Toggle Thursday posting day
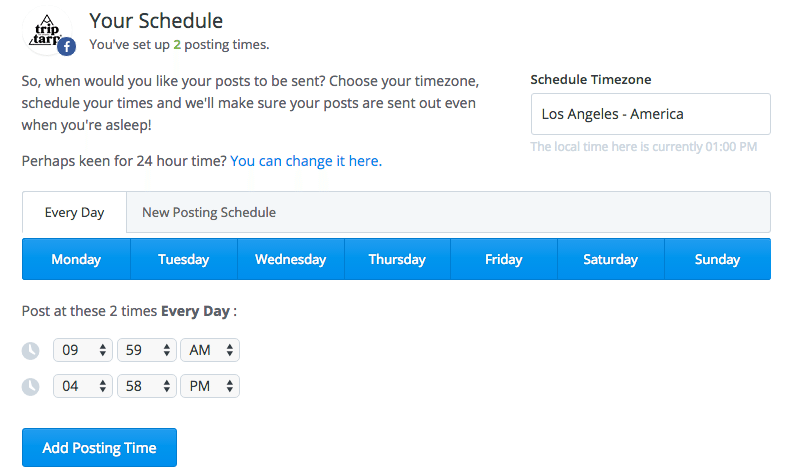798x473 pixels. tap(397, 259)
